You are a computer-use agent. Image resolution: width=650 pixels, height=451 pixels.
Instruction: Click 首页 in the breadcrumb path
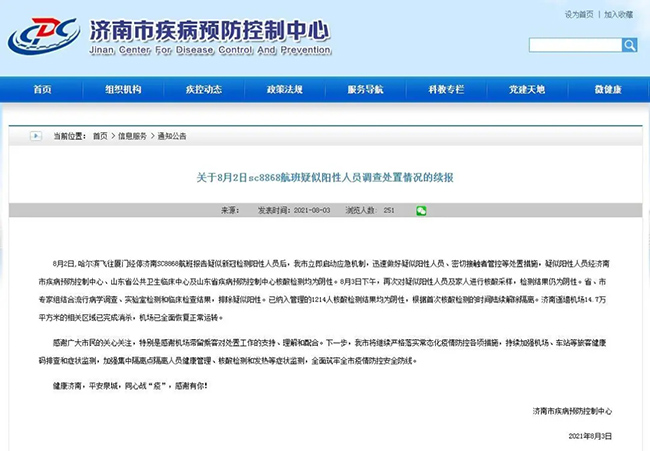click(100, 135)
